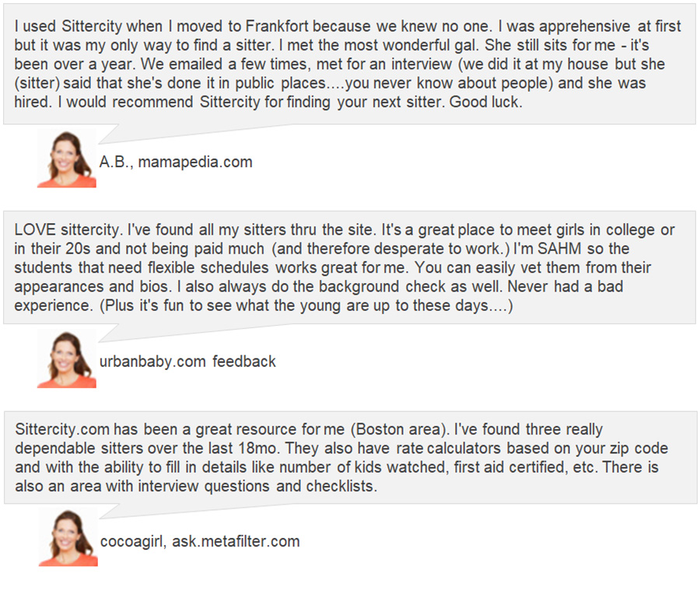
Task: Click the word feedback after urbanbaby.com
Action: [243, 362]
